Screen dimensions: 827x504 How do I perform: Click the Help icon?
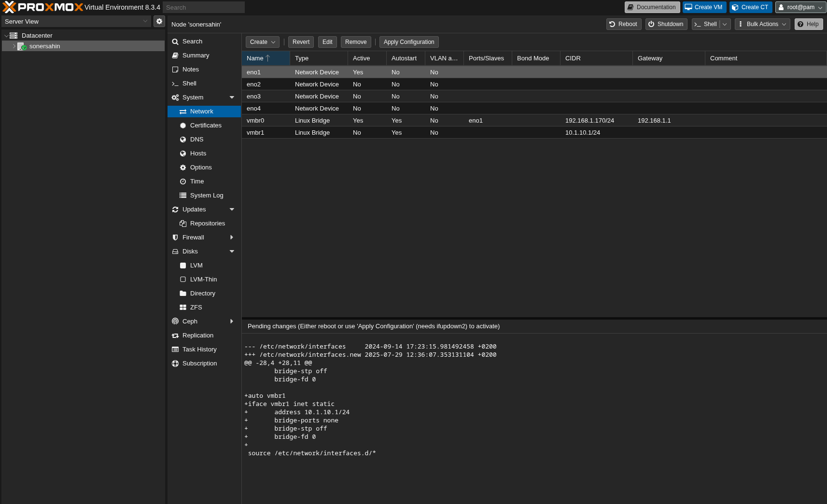(x=808, y=24)
